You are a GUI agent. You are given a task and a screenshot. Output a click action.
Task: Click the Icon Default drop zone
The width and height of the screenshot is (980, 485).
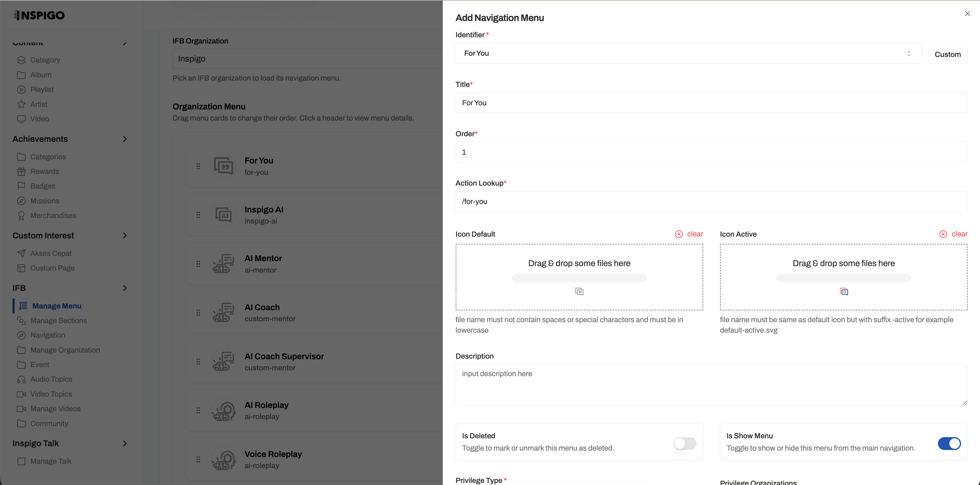[x=579, y=277]
